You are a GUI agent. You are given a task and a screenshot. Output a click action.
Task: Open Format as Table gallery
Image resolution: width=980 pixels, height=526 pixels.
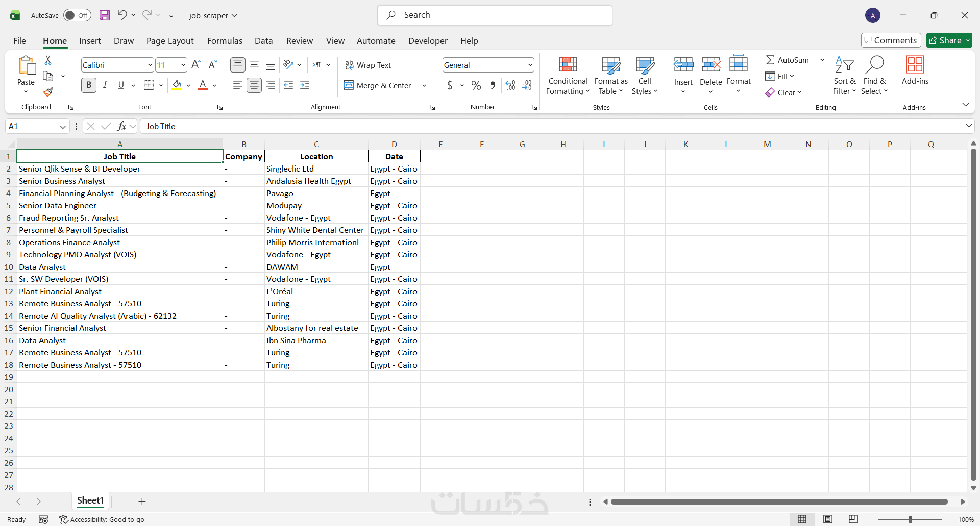click(x=611, y=76)
